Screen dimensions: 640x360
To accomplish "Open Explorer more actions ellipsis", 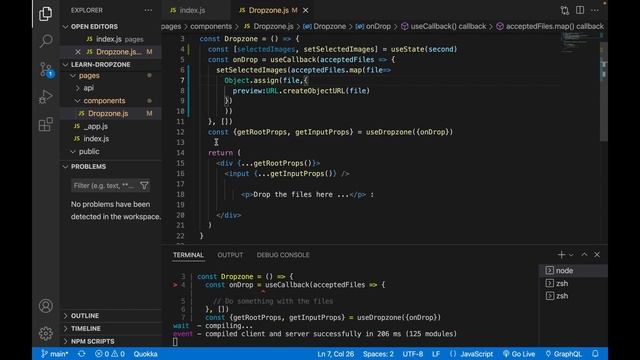I will (x=148, y=10).
